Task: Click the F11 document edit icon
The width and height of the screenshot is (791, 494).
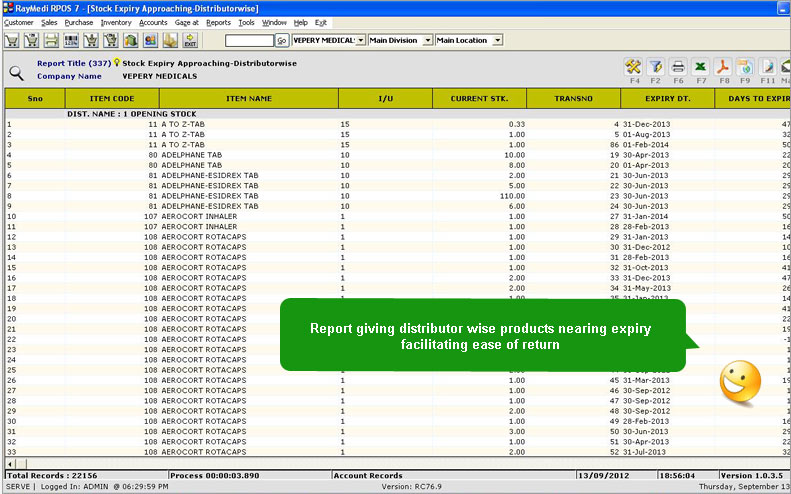Action: coord(767,67)
